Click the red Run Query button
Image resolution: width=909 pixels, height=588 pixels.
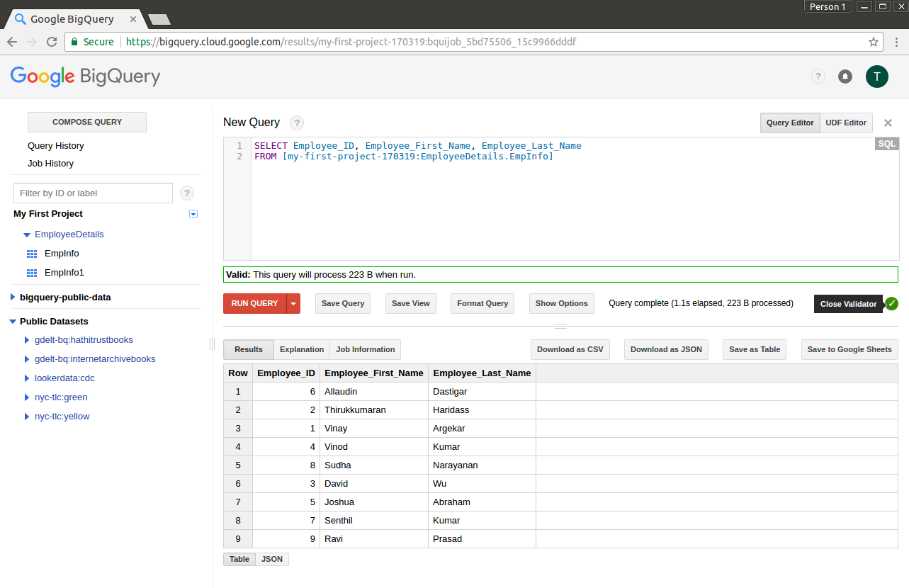point(254,303)
